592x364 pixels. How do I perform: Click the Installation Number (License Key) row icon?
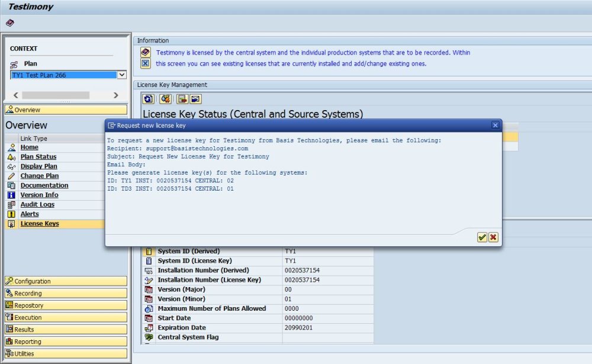149,280
